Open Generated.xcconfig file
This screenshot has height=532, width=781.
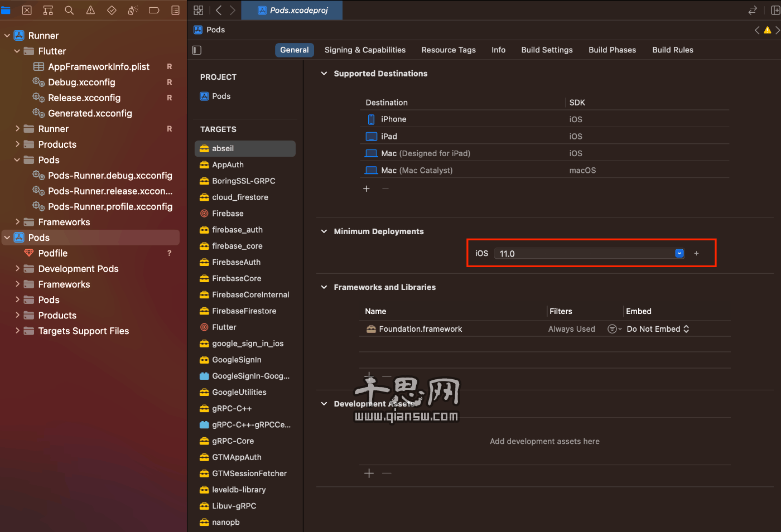pyautogui.click(x=90, y=114)
